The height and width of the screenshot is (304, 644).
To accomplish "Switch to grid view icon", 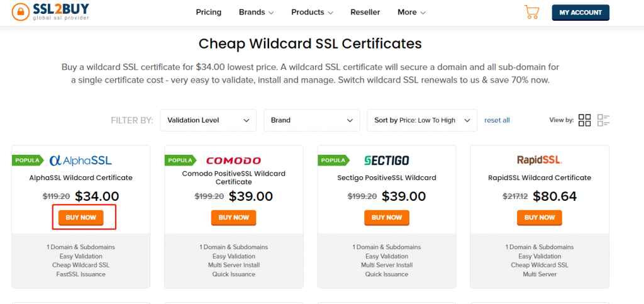I will [584, 120].
